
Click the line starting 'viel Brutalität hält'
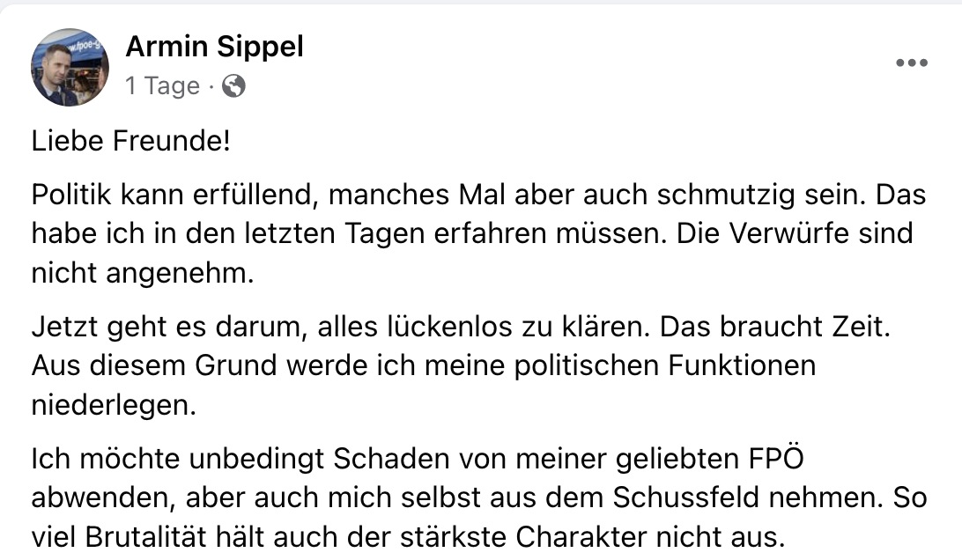click(x=409, y=537)
